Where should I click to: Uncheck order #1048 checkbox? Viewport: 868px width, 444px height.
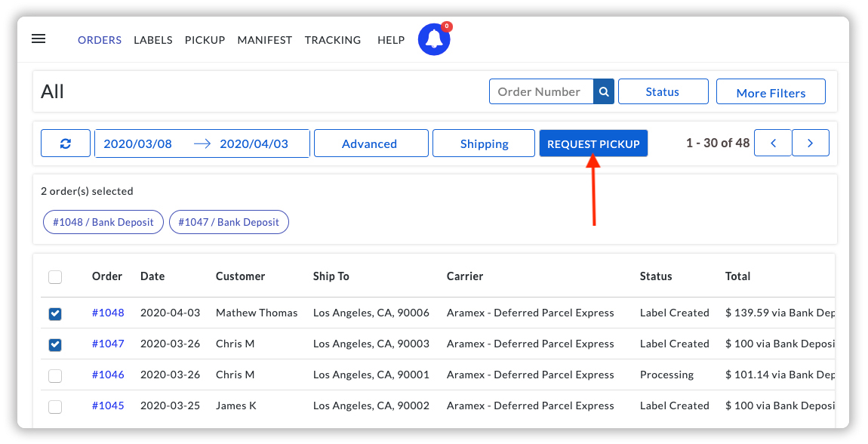click(x=55, y=314)
